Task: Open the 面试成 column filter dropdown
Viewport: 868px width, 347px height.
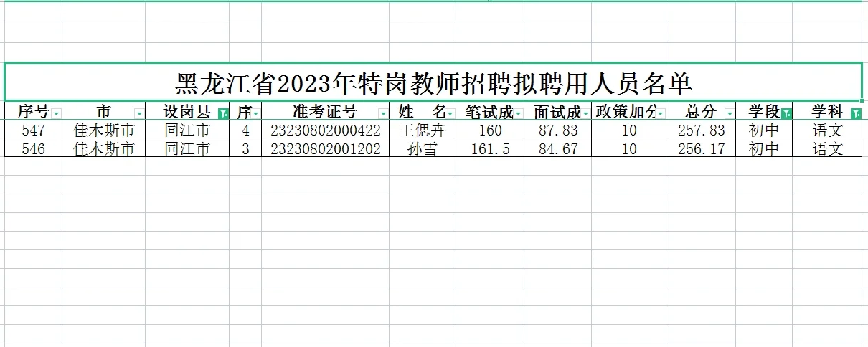Action: coord(586,113)
